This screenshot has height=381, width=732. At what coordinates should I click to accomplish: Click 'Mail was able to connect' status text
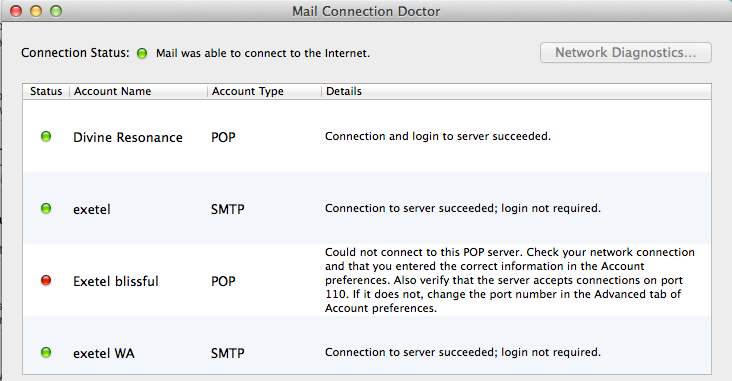263,53
